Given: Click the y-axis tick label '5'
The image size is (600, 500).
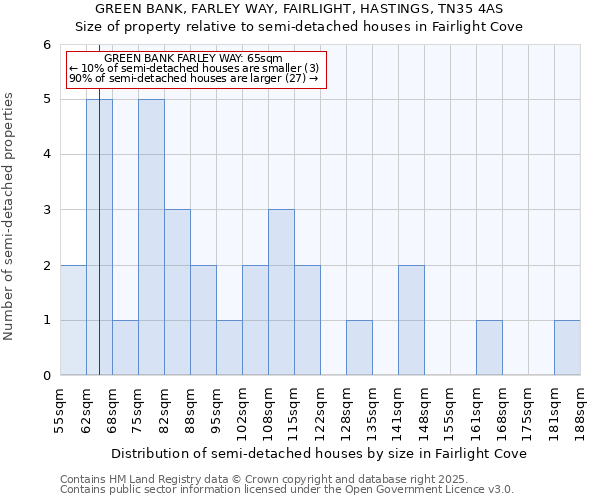Looking at the screenshot, I should pyautogui.click(x=47, y=99).
